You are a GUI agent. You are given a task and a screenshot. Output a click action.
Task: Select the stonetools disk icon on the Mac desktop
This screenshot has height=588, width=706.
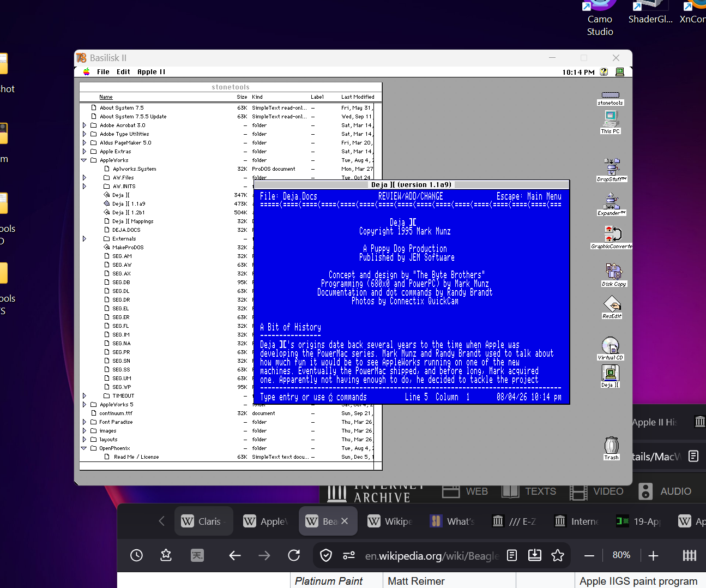pyautogui.click(x=610, y=98)
